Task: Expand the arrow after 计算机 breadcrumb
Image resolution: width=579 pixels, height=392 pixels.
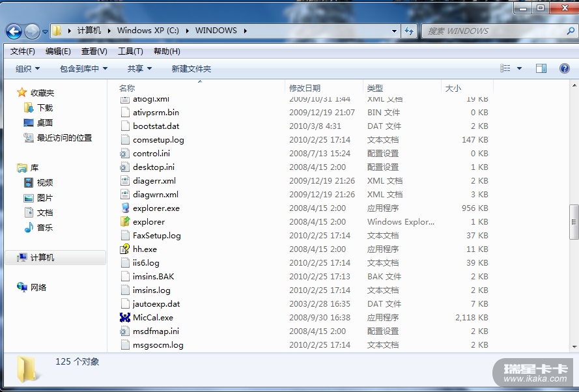Action: click(109, 31)
